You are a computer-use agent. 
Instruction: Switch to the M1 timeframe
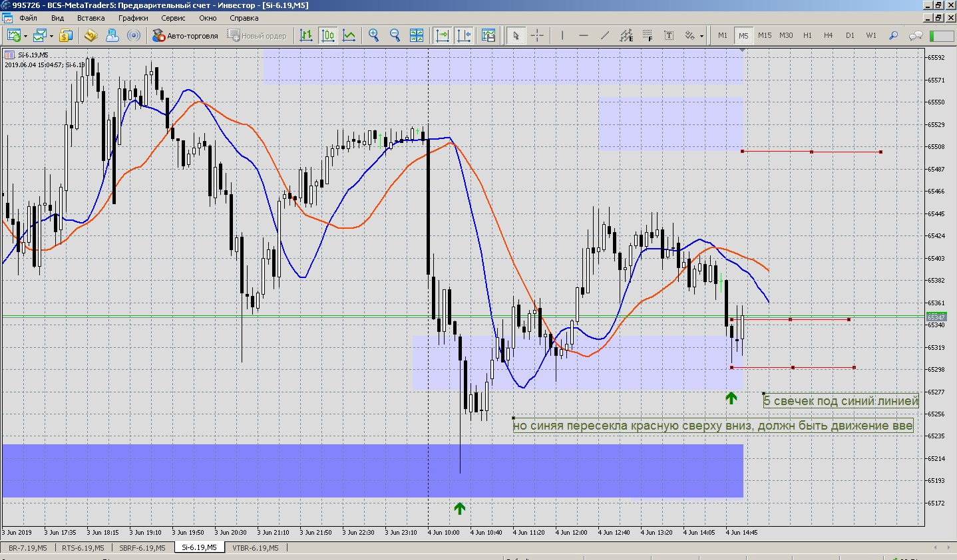[723, 36]
